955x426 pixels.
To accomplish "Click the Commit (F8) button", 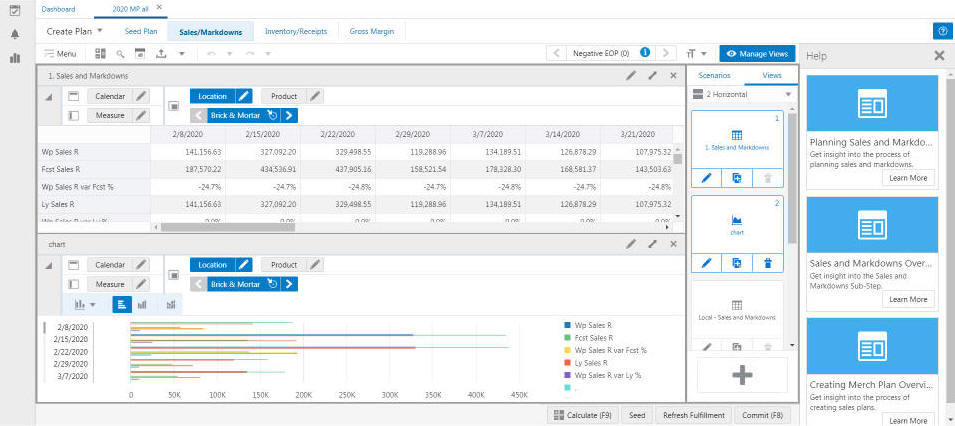I will pos(761,415).
